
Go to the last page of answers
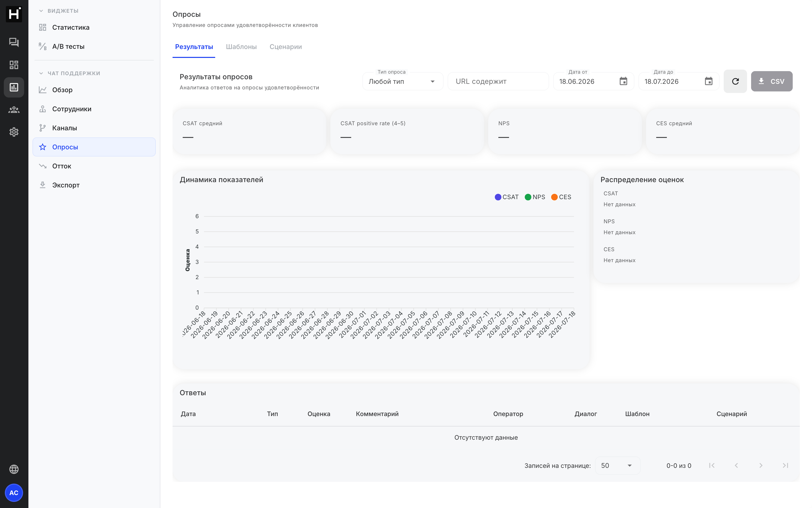point(785,465)
